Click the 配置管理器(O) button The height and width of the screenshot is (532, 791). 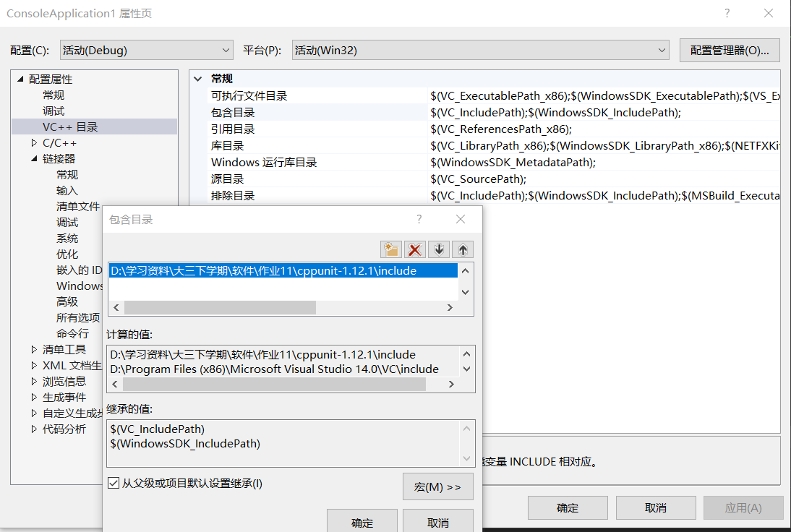729,49
